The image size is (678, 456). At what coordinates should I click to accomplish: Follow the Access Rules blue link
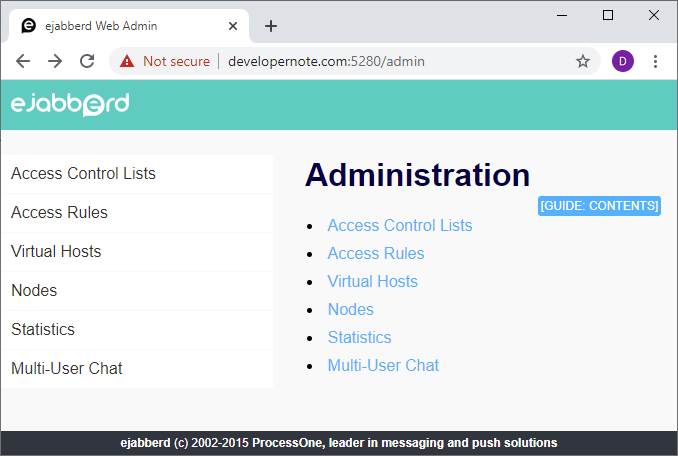pos(376,253)
